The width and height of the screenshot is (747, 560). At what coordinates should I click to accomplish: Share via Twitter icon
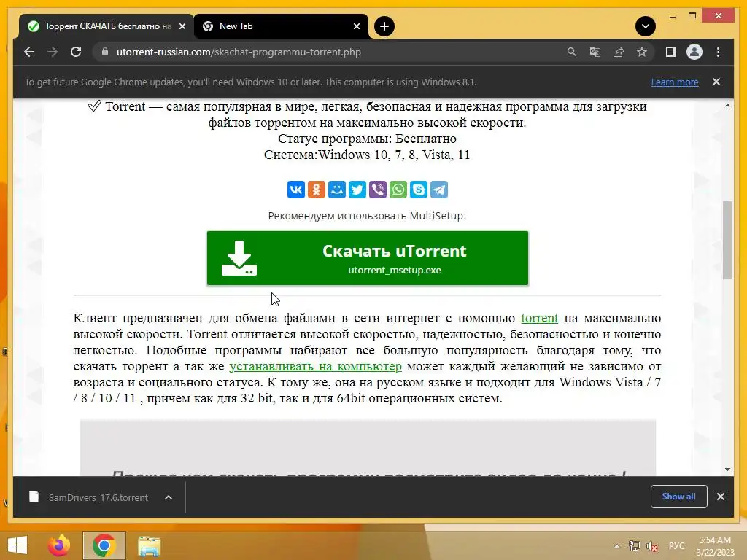coord(357,190)
